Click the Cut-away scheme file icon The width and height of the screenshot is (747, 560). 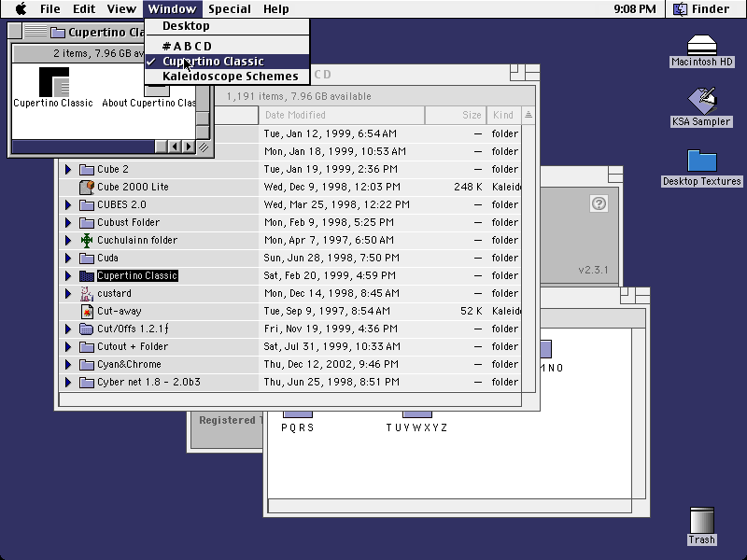[x=87, y=311]
